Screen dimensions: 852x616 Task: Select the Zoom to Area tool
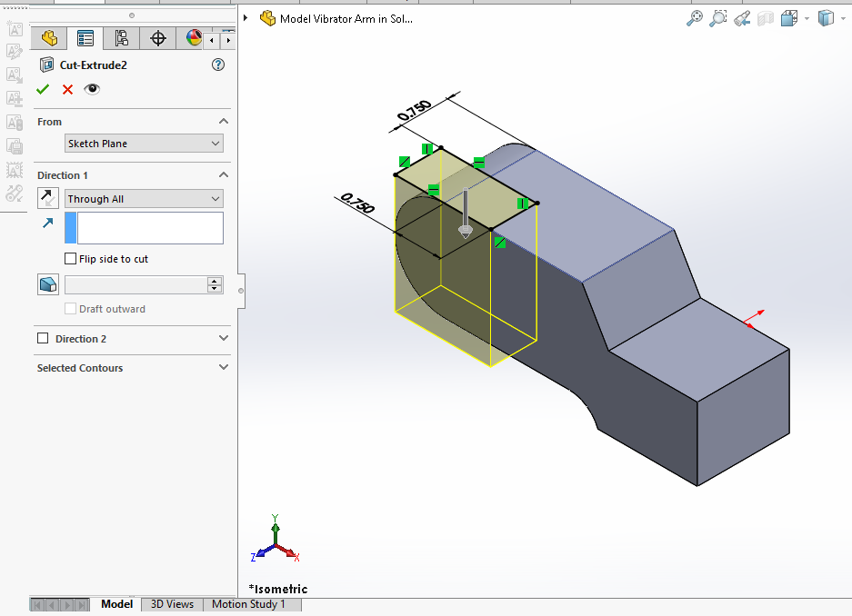tap(718, 18)
